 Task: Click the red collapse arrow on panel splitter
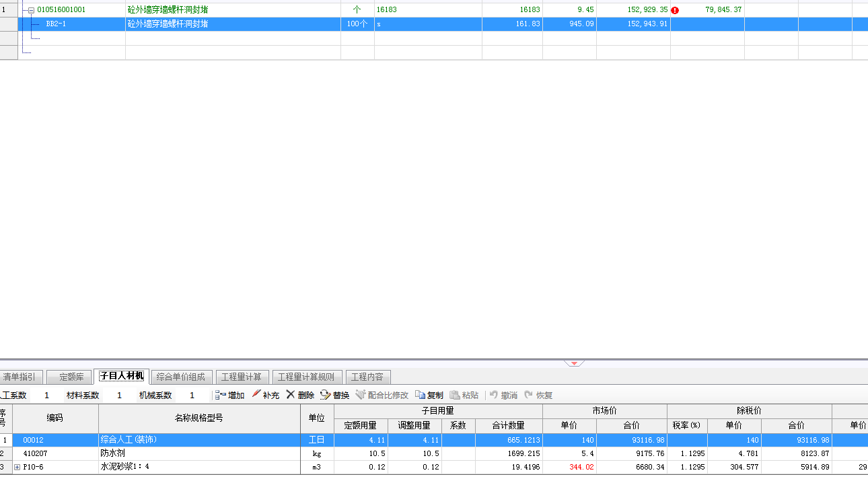click(x=574, y=363)
